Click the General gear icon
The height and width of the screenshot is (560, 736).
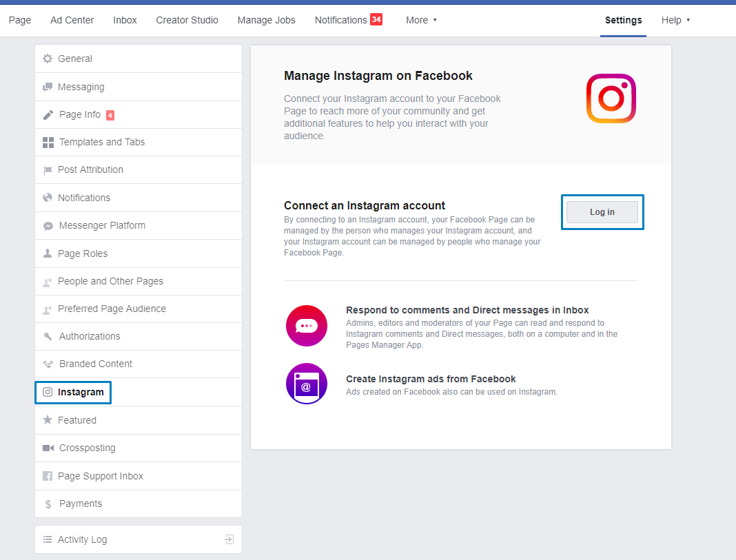48,59
